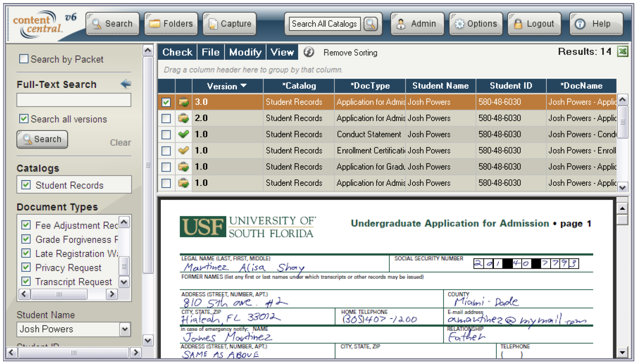The width and height of the screenshot is (637, 364).
Task: Click the Search All Catalogs field
Action: coord(324,24)
